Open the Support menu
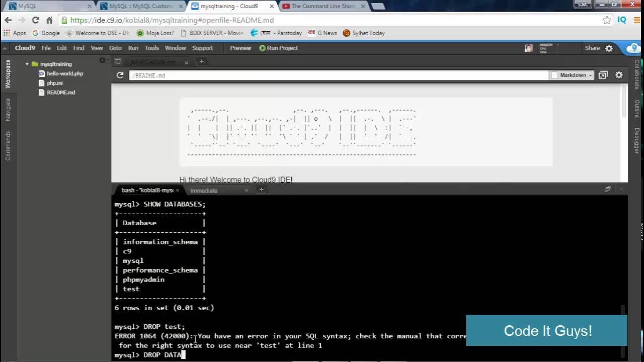644x362 pixels. [202, 48]
